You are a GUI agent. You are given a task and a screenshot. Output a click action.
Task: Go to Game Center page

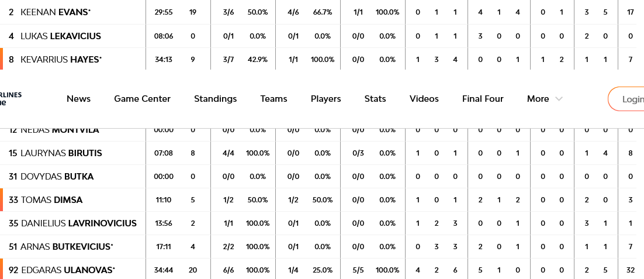tap(142, 99)
